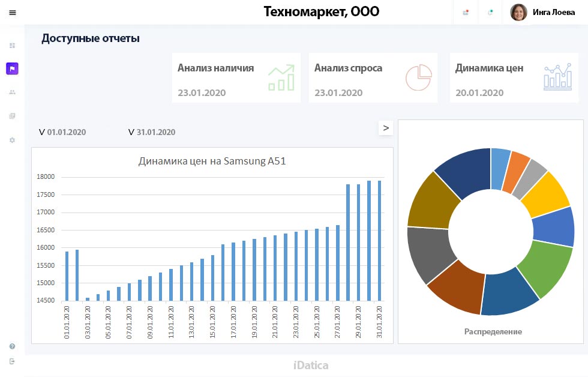Open the library stack icon in sidebar
588x377 pixels.
tap(12, 116)
